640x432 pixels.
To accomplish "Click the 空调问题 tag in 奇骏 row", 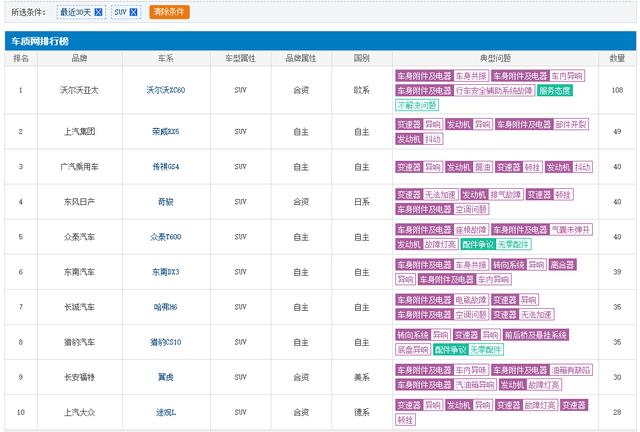I will (x=471, y=209).
